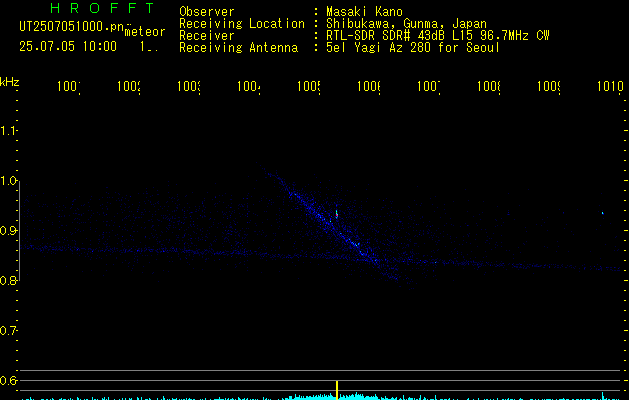This screenshot has height=400, width=629.
Task: Click the "Receiver" field label
Action: (x=207, y=36)
